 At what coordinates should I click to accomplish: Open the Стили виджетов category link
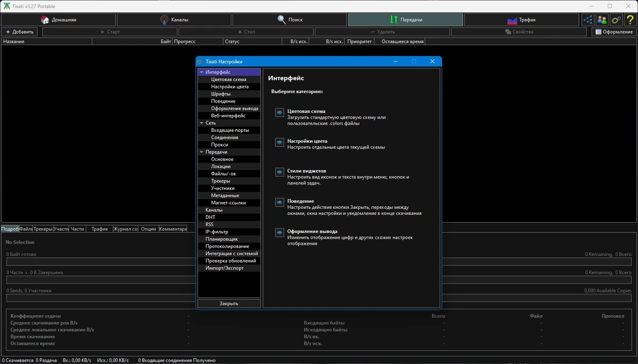coord(307,171)
